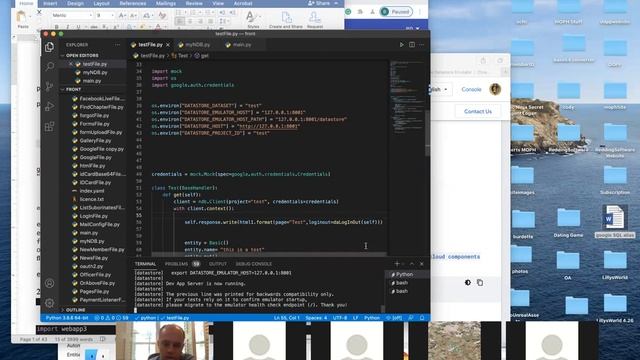
Task: Select the Debug Console panel tab
Action: 253,264
